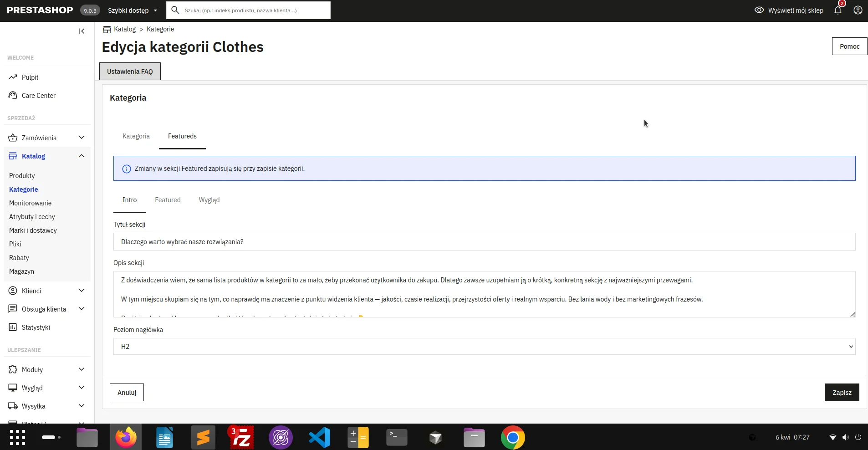Expand the Moduły menu chevron
The image size is (868, 450).
(x=82, y=369)
